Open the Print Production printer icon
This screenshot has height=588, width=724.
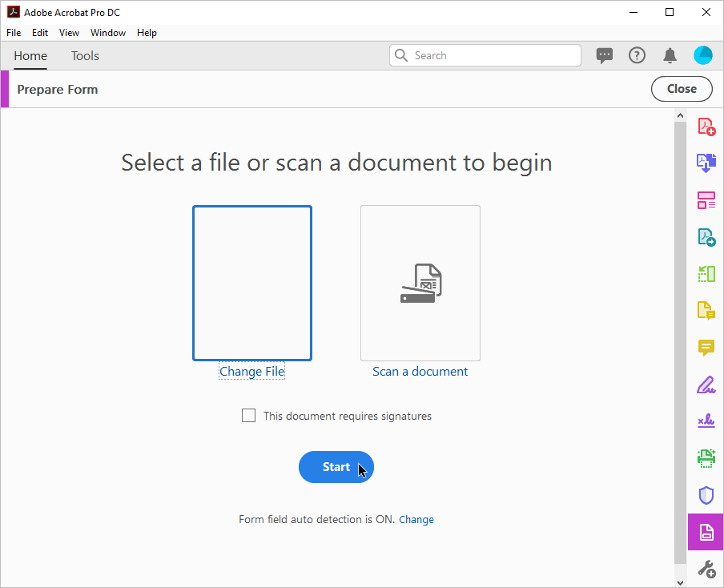(x=706, y=459)
